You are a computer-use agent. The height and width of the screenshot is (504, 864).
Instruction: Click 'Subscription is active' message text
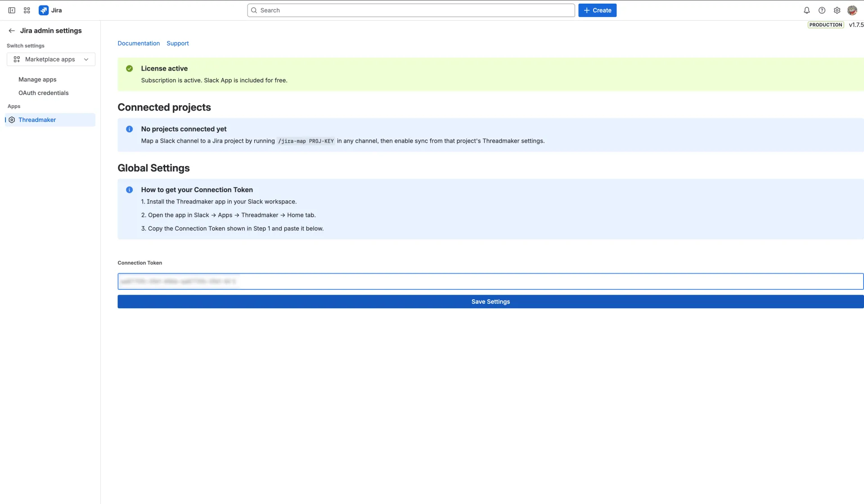tap(214, 80)
